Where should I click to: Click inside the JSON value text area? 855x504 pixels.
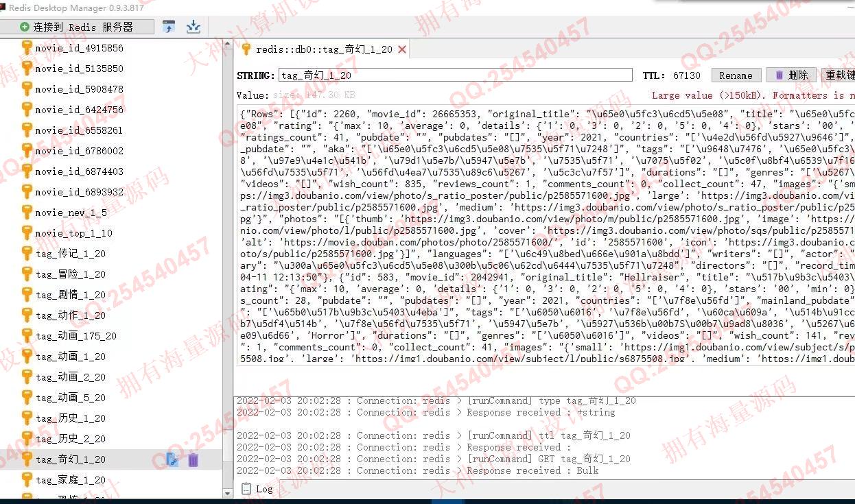click(x=545, y=236)
